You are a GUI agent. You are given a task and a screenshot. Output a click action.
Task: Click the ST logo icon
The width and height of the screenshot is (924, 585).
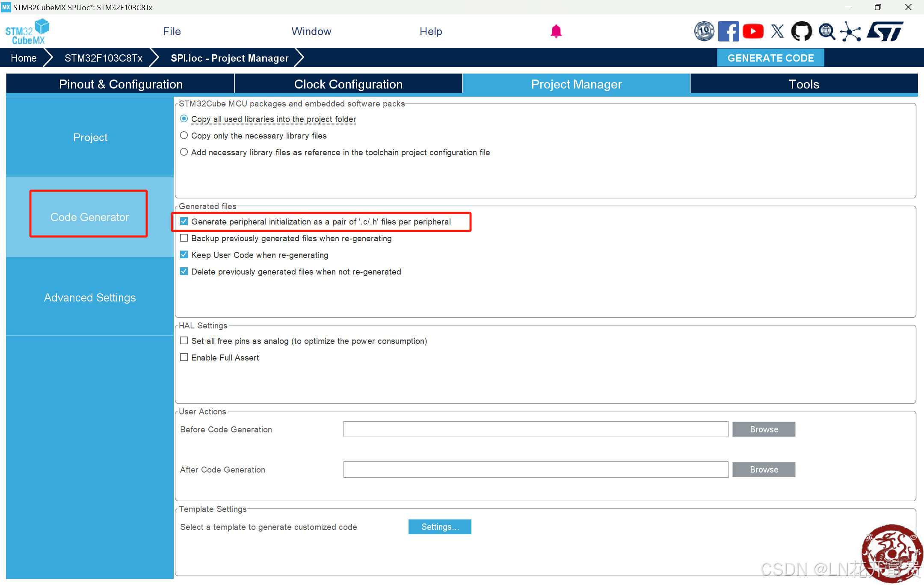click(x=885, y=31)
